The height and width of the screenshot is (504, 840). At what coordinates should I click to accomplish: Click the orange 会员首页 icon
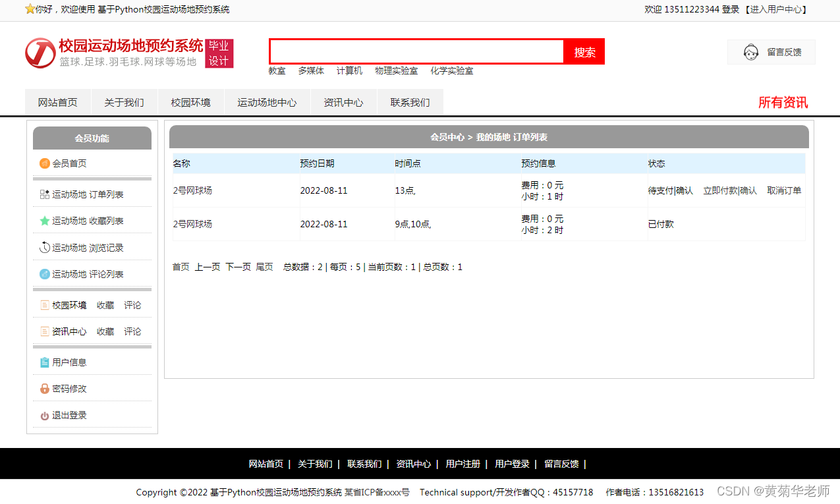pos(45,163)
